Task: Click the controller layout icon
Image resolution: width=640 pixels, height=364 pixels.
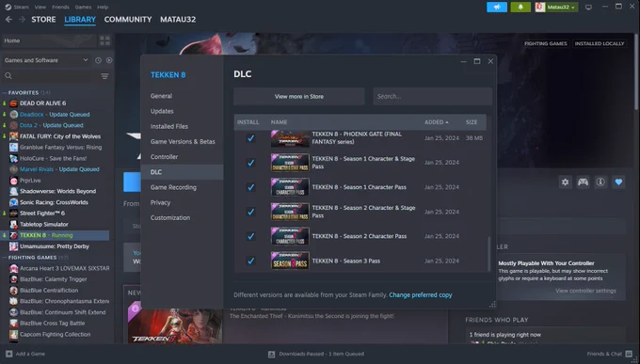Action: 583,182
